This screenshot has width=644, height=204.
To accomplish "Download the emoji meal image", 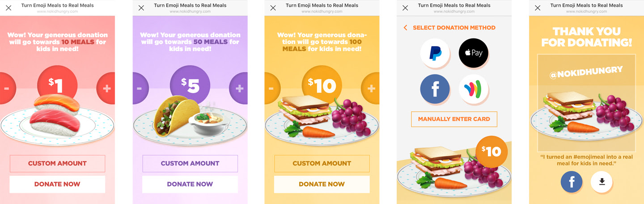I will click(x=602, y=182).
